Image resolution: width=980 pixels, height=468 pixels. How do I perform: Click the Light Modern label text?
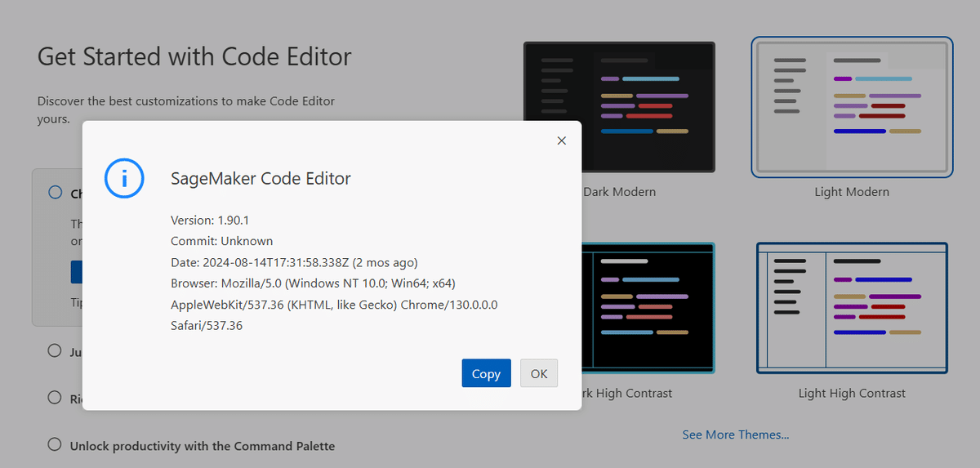click(852, 192)
